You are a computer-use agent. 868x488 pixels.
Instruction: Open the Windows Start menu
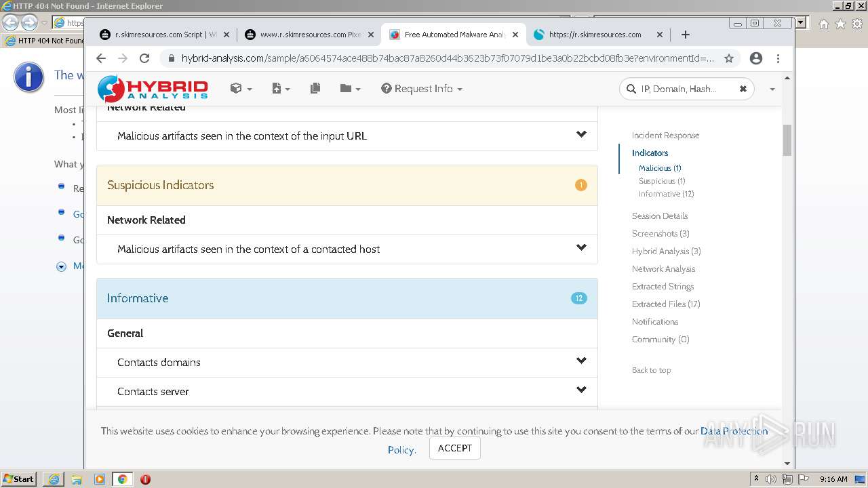coord(18,479)
